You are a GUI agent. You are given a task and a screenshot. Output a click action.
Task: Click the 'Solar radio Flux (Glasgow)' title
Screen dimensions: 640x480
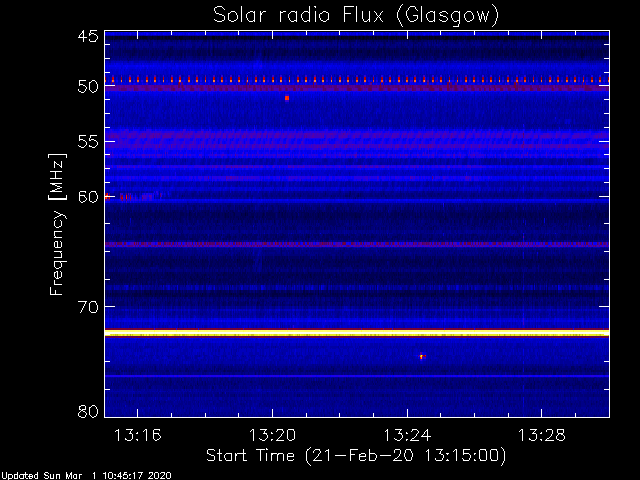click(x=356, y=16)
